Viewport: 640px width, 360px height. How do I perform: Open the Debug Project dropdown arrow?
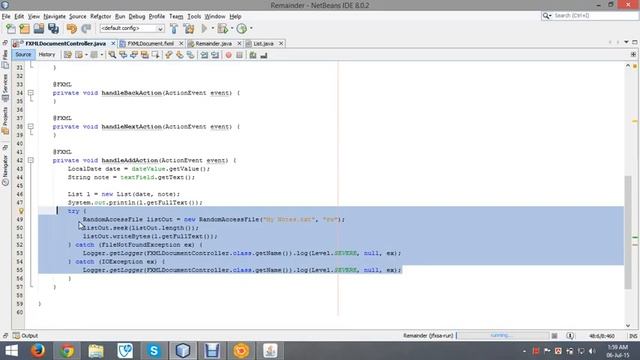tap(231, 29)
